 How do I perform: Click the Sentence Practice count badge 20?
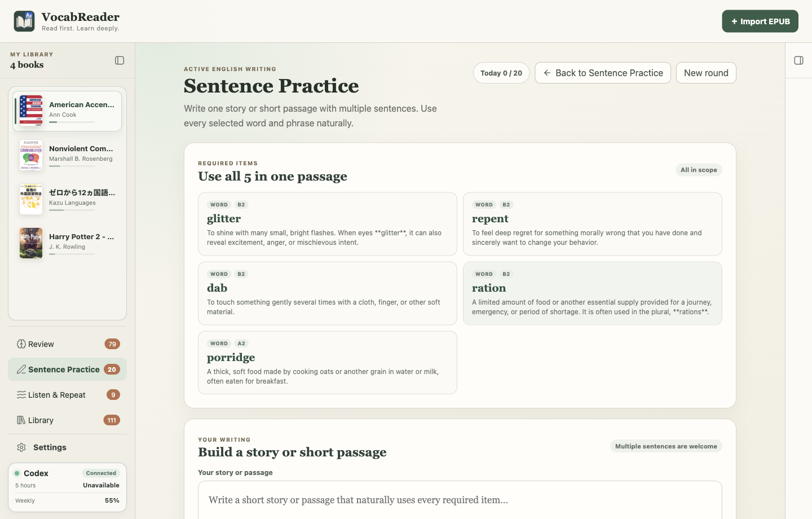coord(112,370)
